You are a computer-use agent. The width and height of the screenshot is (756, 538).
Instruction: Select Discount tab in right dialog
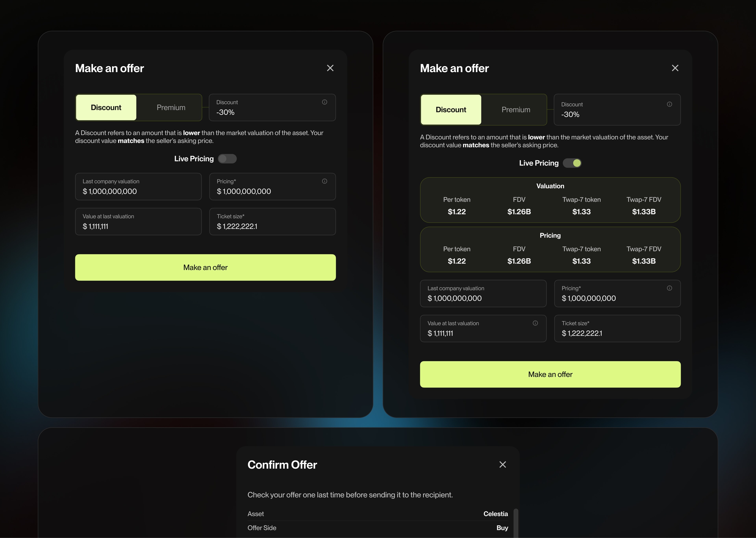(451, 110)
